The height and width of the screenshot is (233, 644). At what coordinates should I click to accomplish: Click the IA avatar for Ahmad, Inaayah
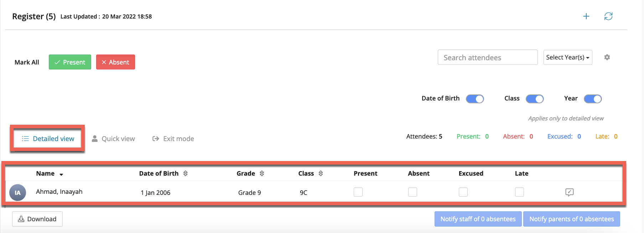pyautogui.click(x=17, y=193)
